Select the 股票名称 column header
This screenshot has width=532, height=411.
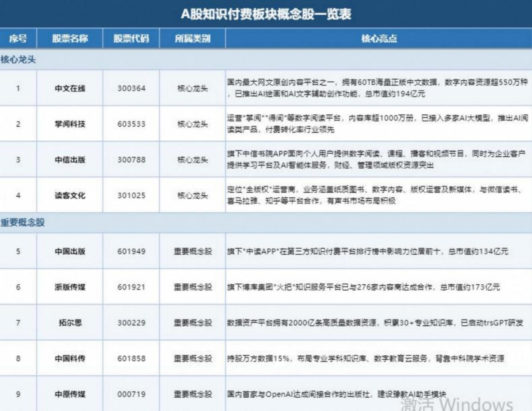pos(70,39)
